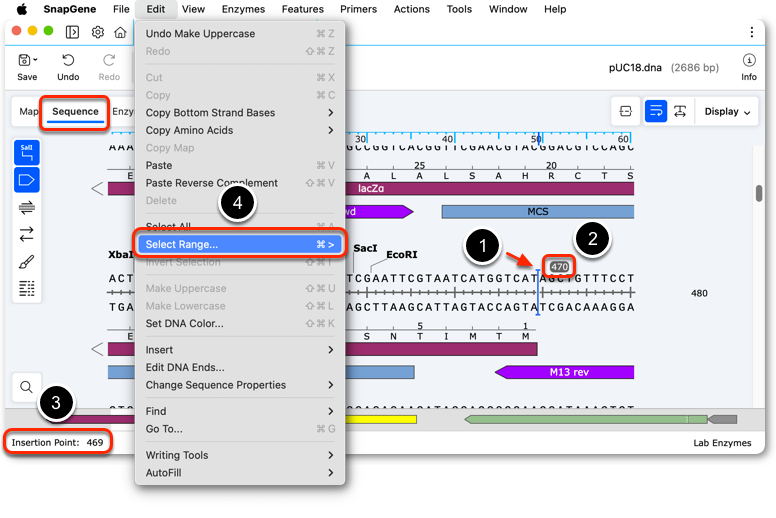Image resolution: width=776 pixels, height=518 pixels.
Task: Open the Display dropdown
Action: tap(727, 112)
